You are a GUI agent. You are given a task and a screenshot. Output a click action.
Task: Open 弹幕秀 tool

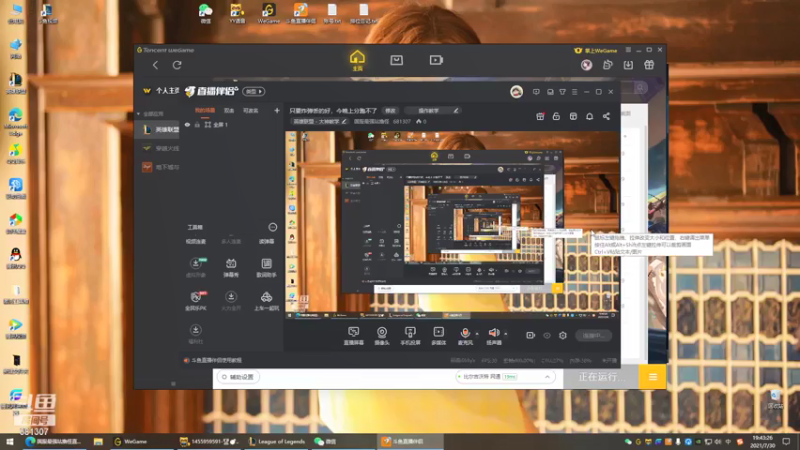(231, 267)
